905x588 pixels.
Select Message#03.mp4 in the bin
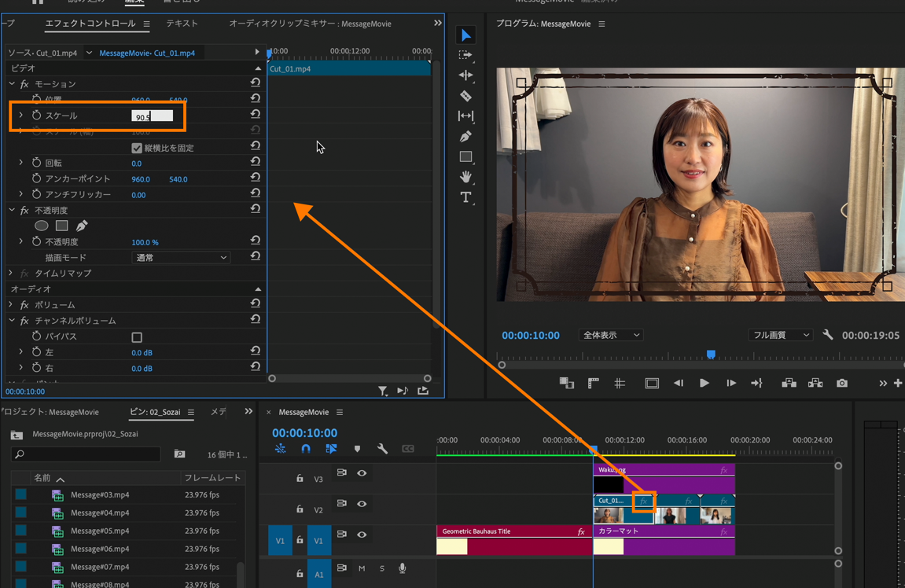99,495
